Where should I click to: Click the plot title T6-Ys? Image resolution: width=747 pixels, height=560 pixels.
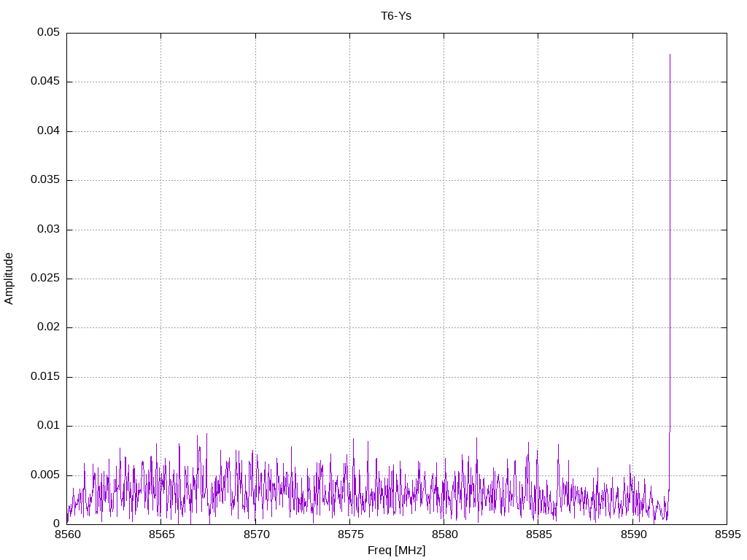[396, 15]
